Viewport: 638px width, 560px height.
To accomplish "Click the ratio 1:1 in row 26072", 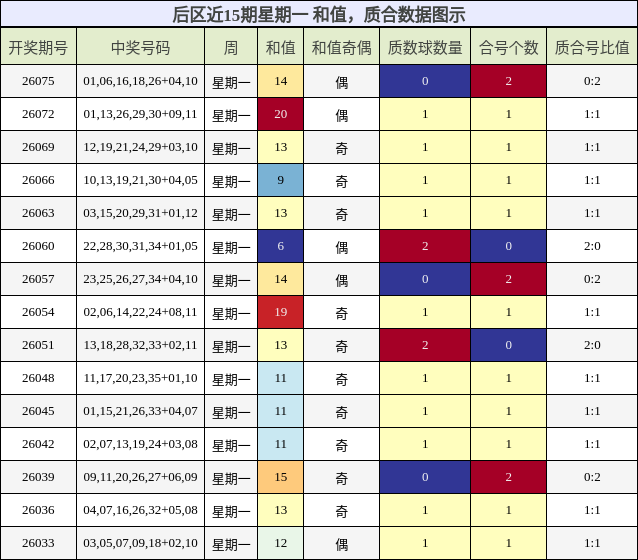I will click(592, 114).
